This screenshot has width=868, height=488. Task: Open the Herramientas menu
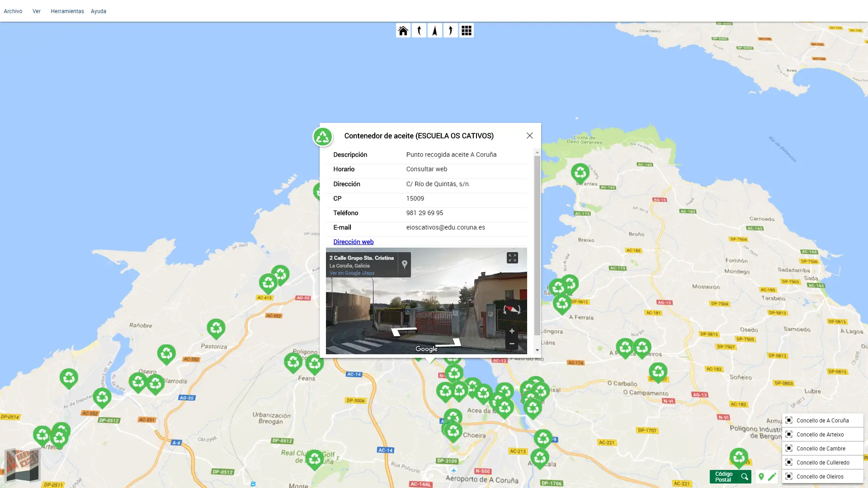(x=67, y=11)
